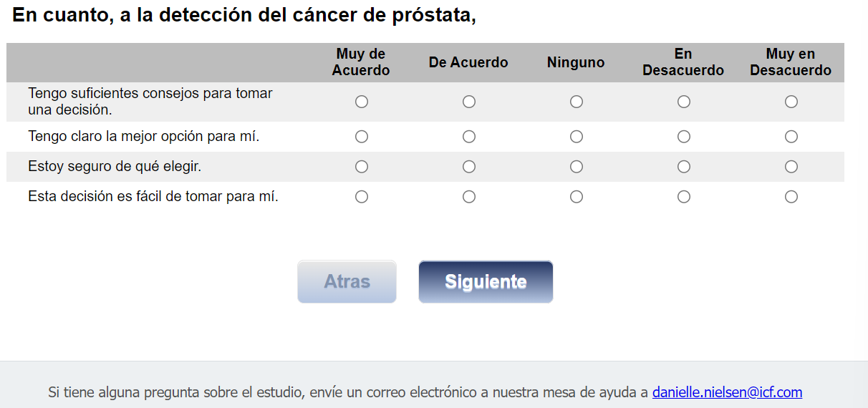Select Muy de Acuerdo for decisión fácil
This screenshot has height=408, width=868.
[362, 196]
